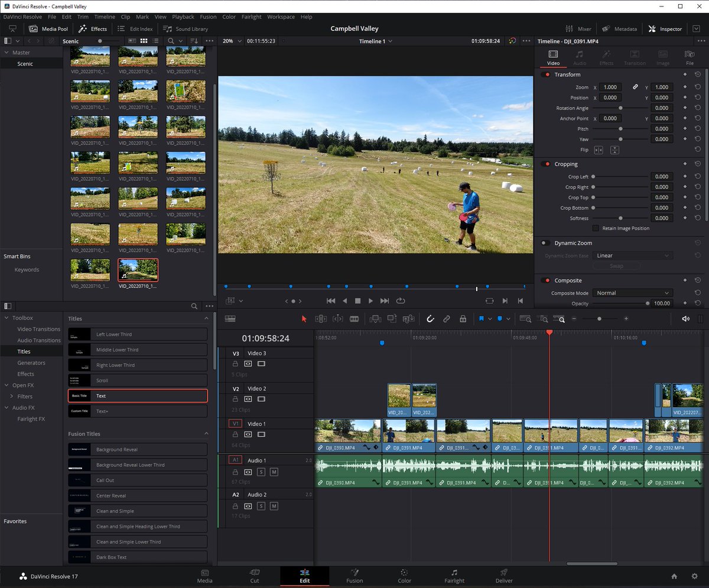This screenshot has height=588, width=709.
Task: Open the Media page
Action: [204, 576]
